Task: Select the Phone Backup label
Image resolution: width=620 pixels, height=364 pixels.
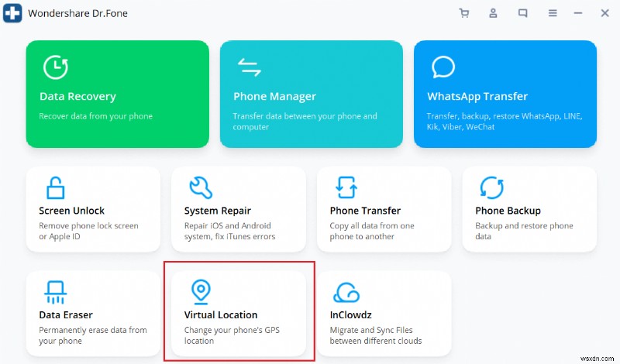Action: coord(508,211)
